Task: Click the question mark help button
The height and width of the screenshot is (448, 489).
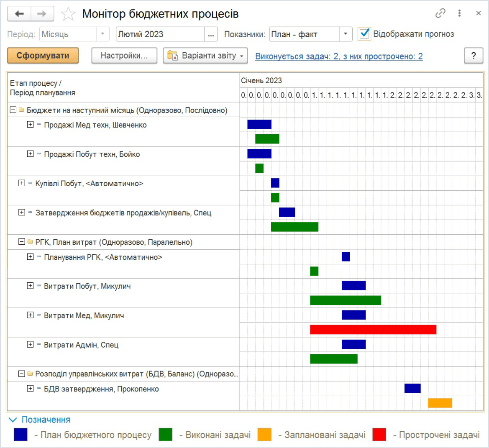Action: (473, 56)
